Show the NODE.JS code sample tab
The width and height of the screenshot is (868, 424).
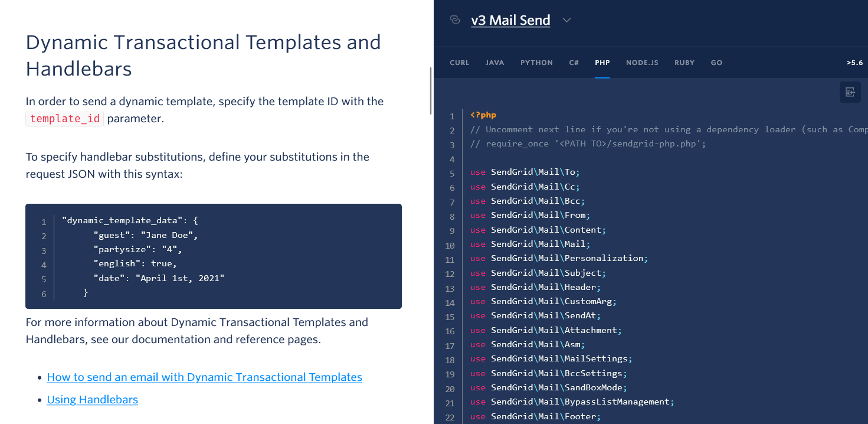642,63
